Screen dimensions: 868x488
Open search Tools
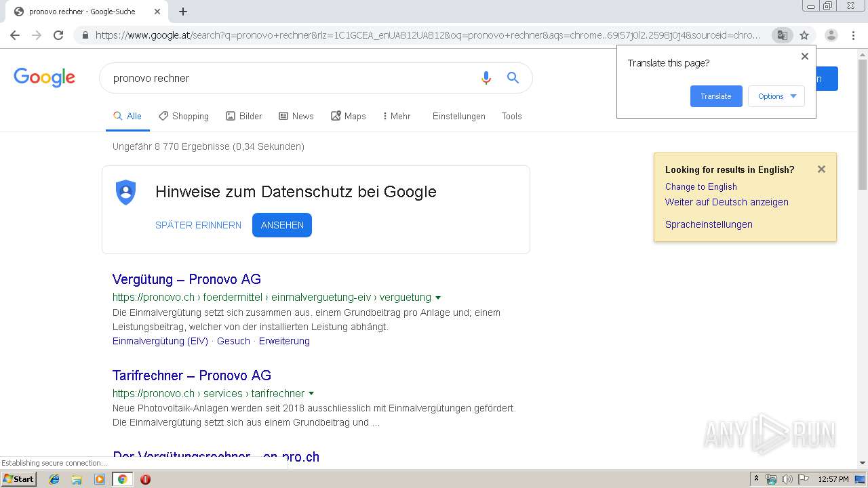(512, 116)
